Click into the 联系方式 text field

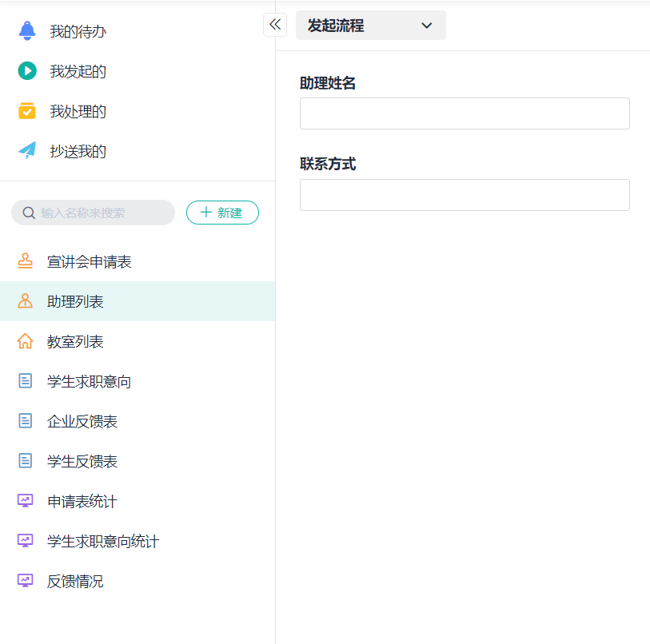(465, 195)
